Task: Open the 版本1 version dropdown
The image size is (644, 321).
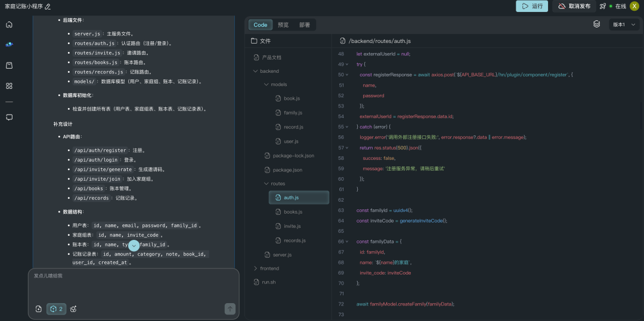Action: click(624, 24)
